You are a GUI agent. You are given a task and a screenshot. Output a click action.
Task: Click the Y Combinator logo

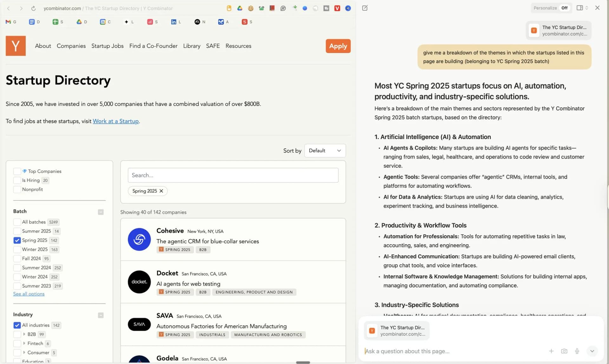[16, 46]
